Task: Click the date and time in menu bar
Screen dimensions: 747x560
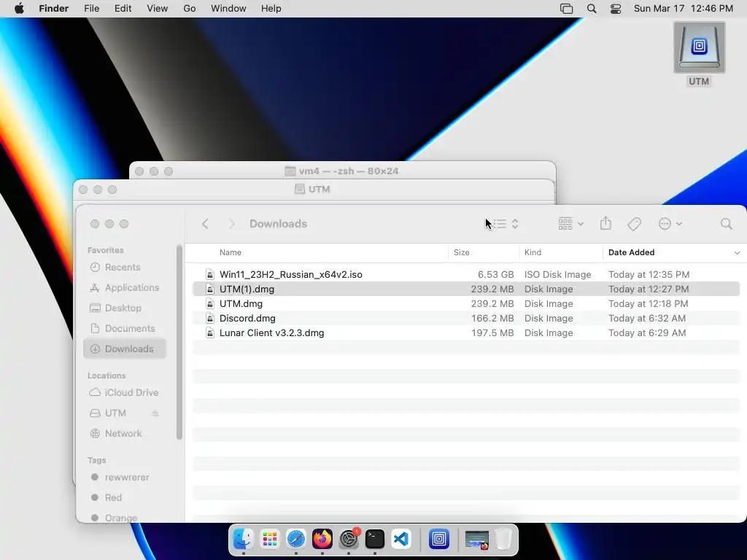Action: click(x=683, y=9)
